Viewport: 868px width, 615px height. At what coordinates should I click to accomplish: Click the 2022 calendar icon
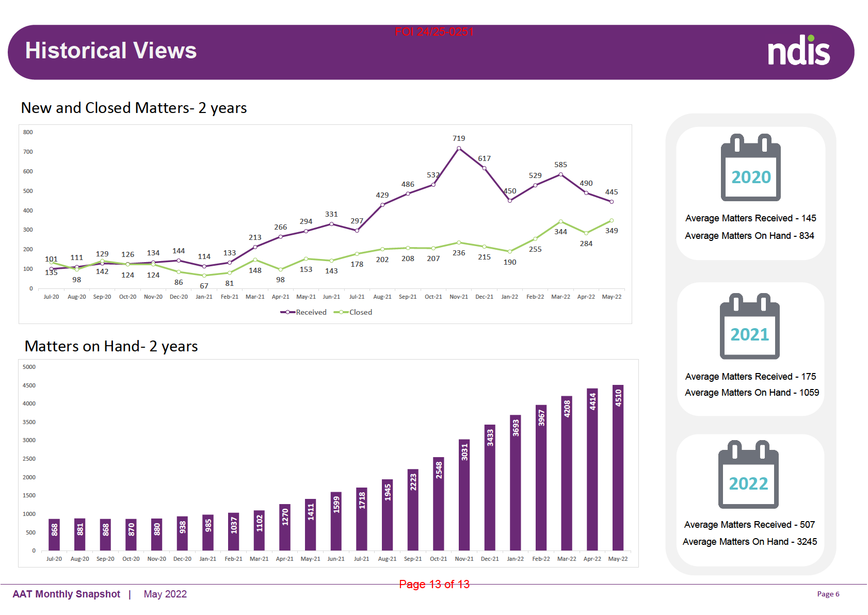coord(748,475)
